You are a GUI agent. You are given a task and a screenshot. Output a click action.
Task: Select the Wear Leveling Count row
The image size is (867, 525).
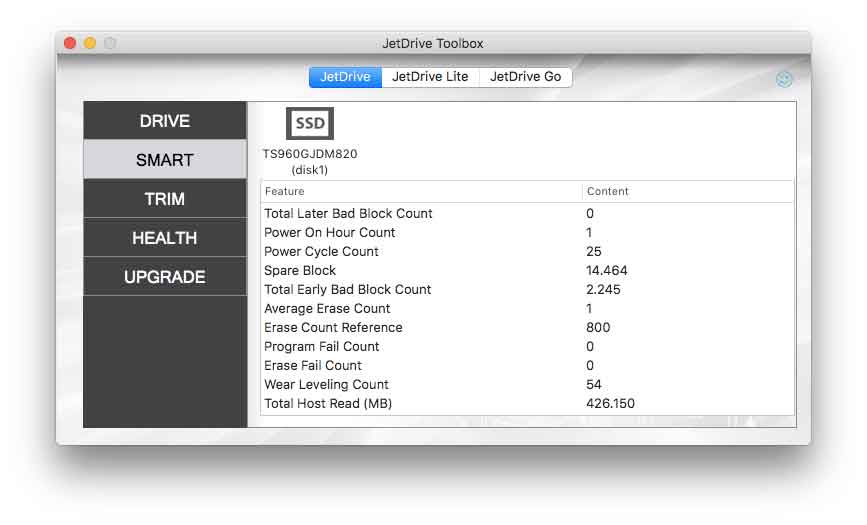coord(527,384)
